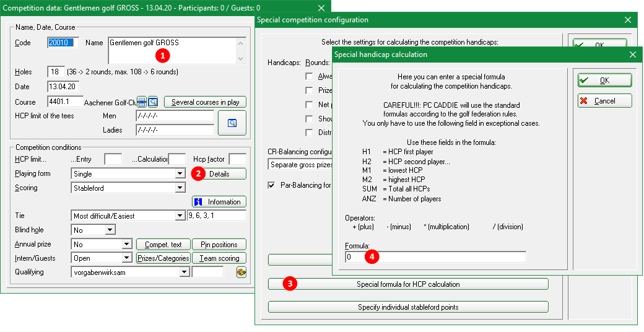
Task: Enable the Show checkbox in competition configuration
Action: (x=309, y=119)
